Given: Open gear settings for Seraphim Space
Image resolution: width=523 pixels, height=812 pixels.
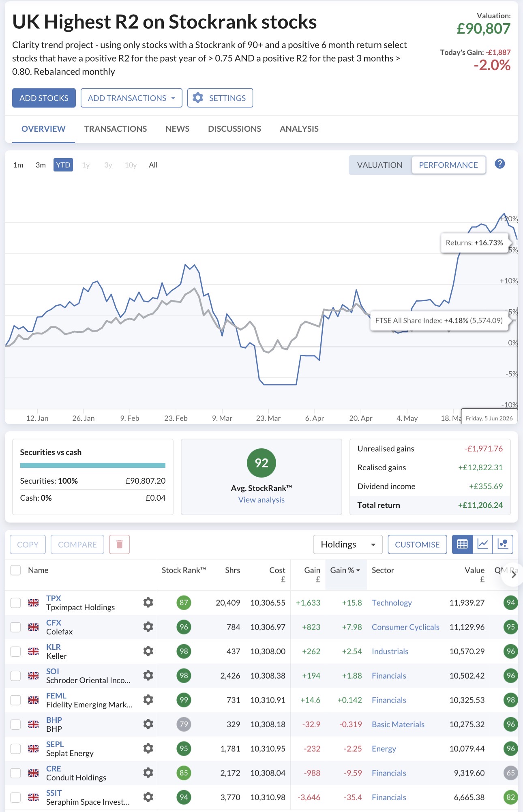Looking at the screenshot, I should 148,797.
